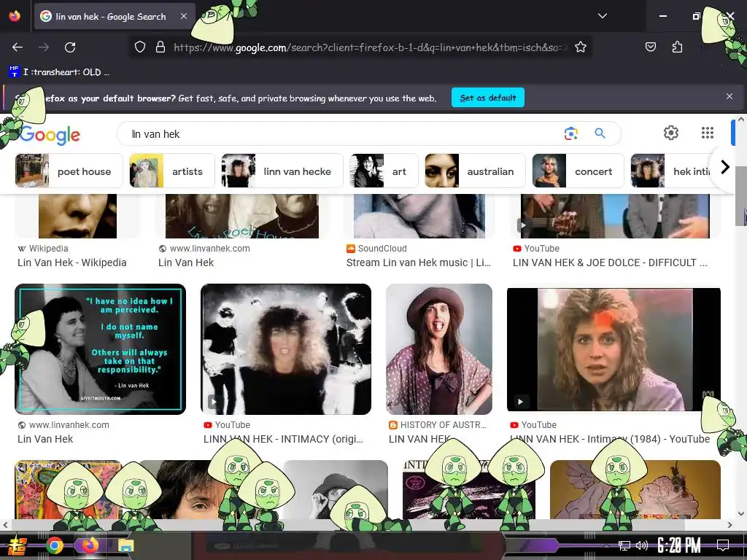This screenshot has height=560, width=747.
Task: Filter images by artists chip
Action: coord(172,171)
